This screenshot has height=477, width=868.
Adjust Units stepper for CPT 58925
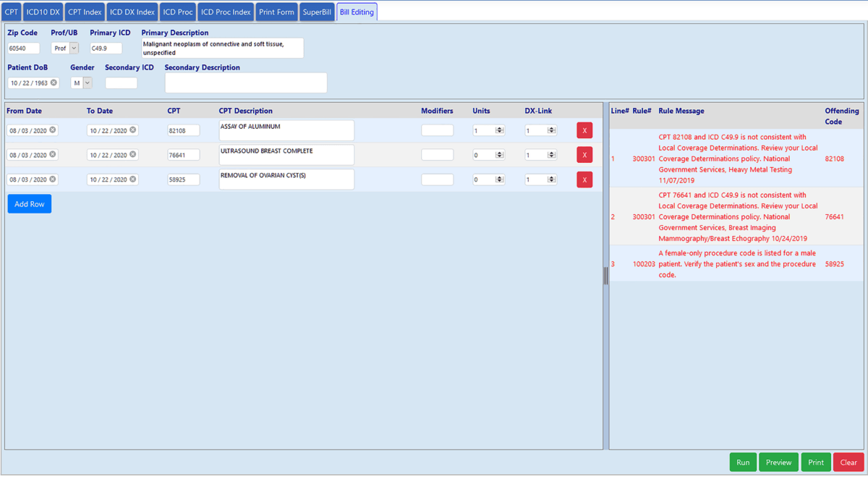click(x=499, y=180)
